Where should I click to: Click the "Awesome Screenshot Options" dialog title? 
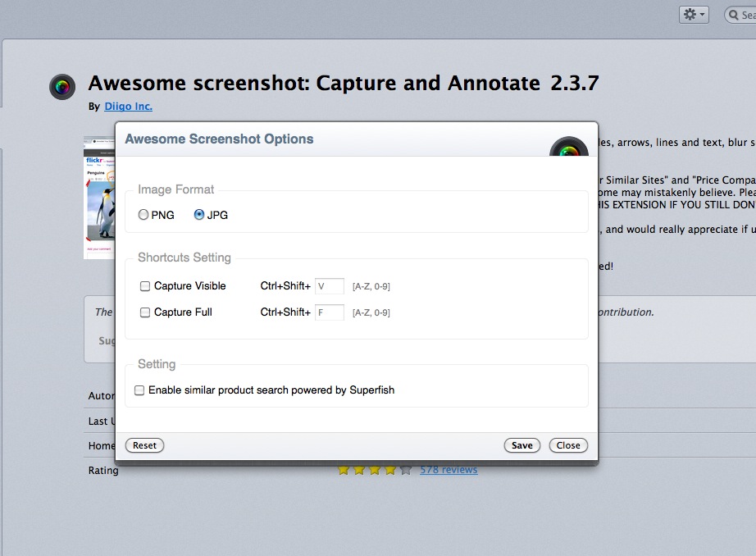point(220,139)
